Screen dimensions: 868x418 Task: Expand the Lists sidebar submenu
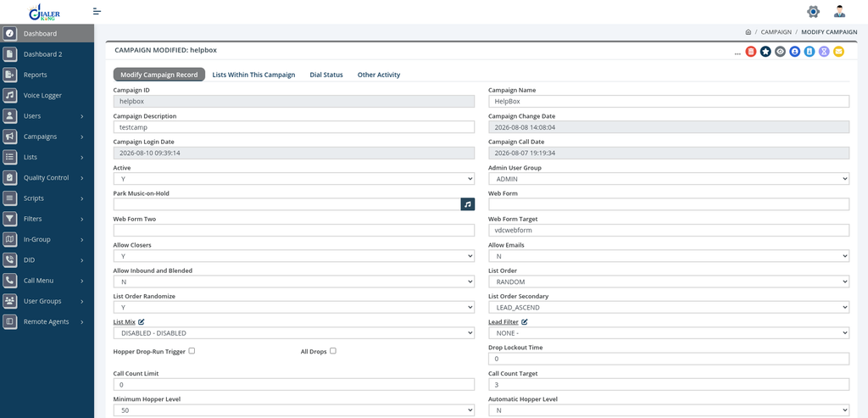[47, 157]
